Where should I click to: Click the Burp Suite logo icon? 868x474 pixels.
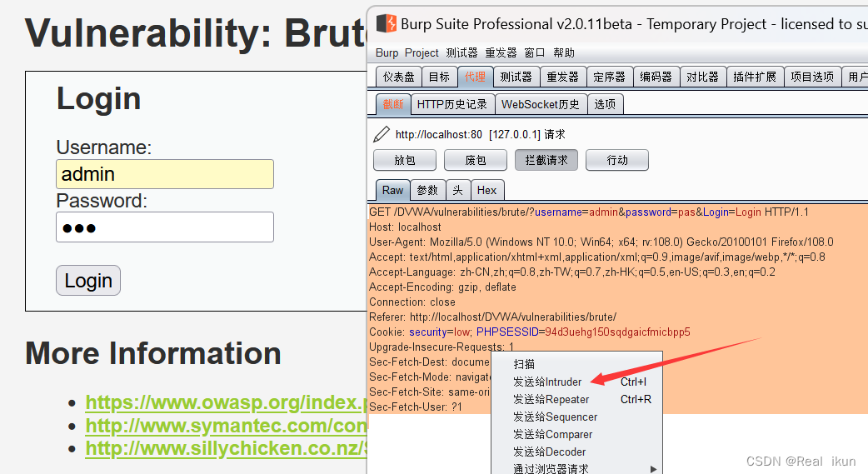click(387, 23)
